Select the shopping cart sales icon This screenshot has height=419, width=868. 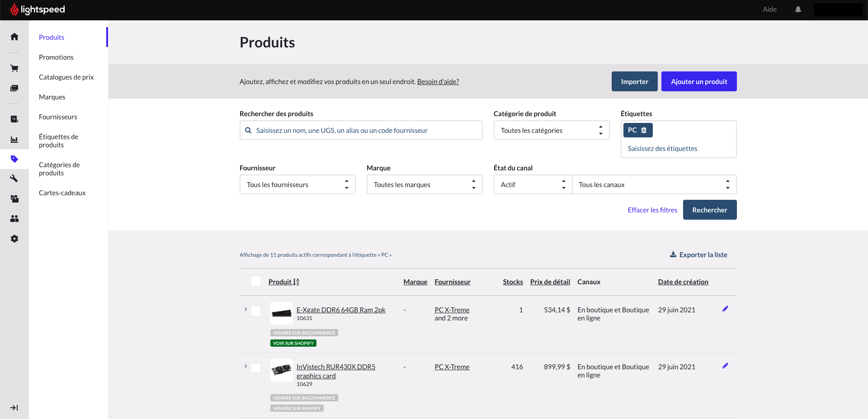tap(14, 68)
